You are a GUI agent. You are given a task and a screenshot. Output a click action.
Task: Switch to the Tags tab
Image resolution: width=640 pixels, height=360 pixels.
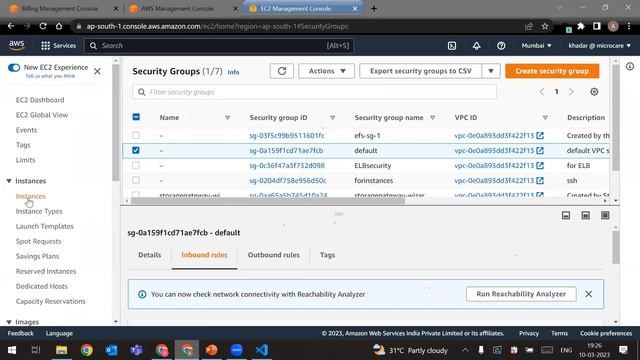[x=327, y=255]
